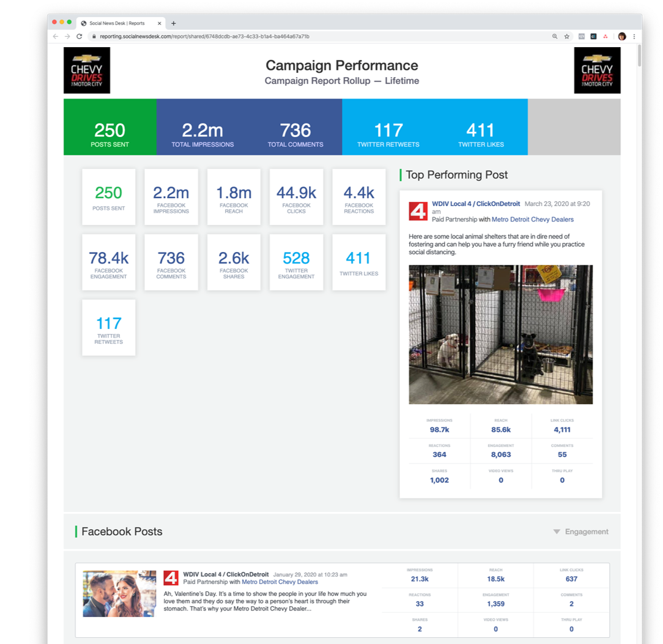Click the Campaign Performance title
This screenshot has width=663, height=644.
coord(342,65)
